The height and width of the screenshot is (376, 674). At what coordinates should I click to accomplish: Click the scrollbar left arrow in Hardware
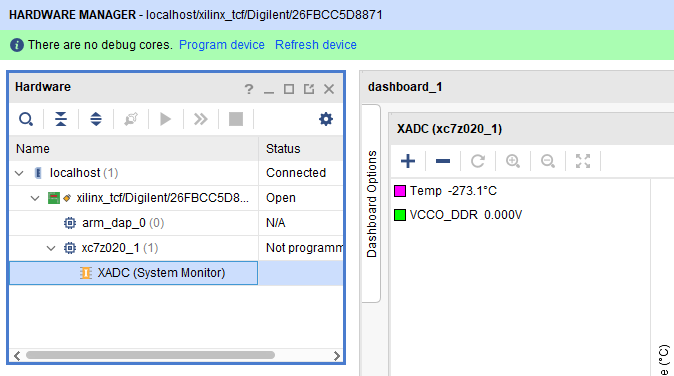coord(17,355)
